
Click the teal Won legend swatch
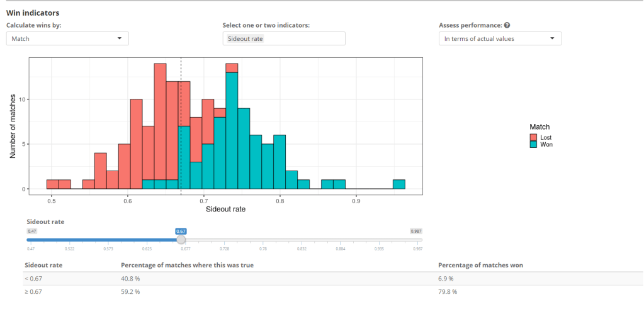(x=533, y=144)
